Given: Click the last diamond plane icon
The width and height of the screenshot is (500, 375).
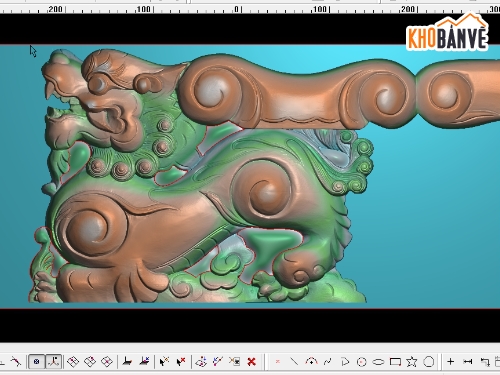Looking at the screenshot, I should coord(107,362).
